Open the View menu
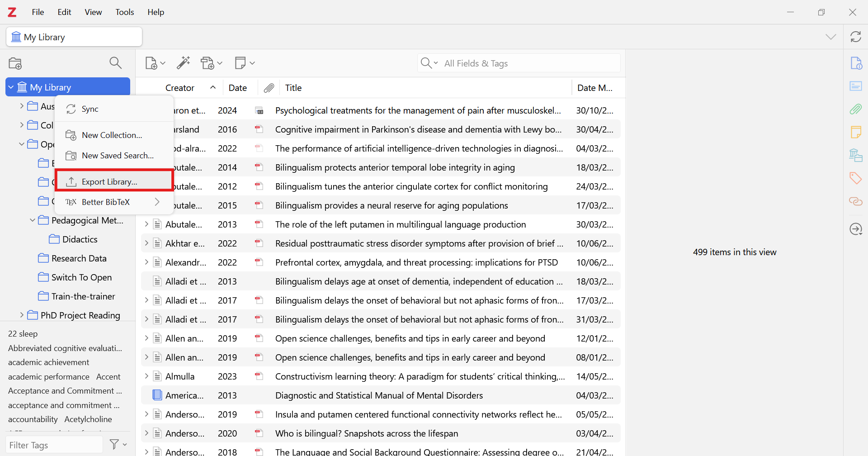Image resolution: width=868 pixels, height=456 pixels. [93, 12]
